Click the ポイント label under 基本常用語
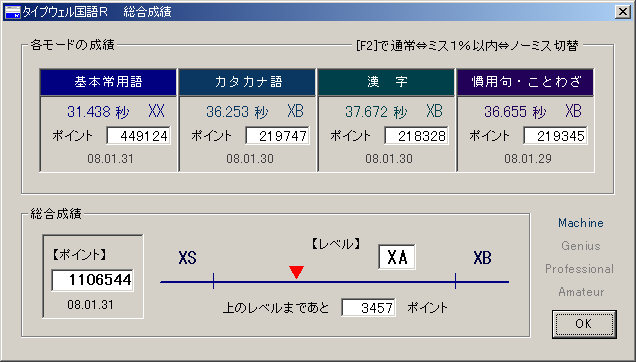Image resolution: width=636 pixels, height=362 pixels. [x=73, y=136]
